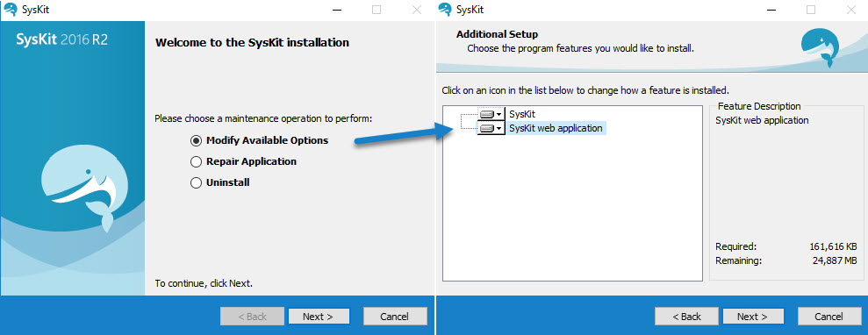Minimize the Additional Setup window
868x335 pixels.
[x=771, y=10]
